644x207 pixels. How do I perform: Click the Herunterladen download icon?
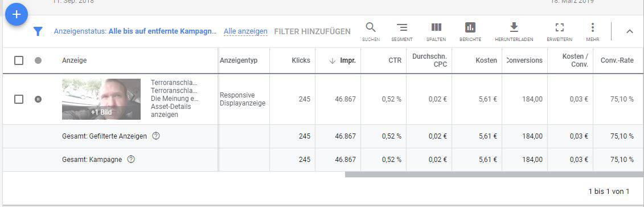click(514, 32)
